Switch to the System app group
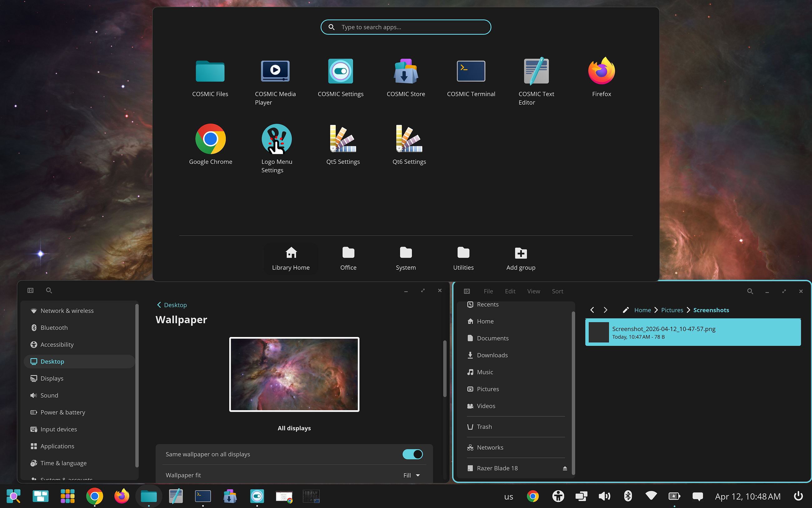The width and height of the screenshot is (812, 508). tap(406, 258)
